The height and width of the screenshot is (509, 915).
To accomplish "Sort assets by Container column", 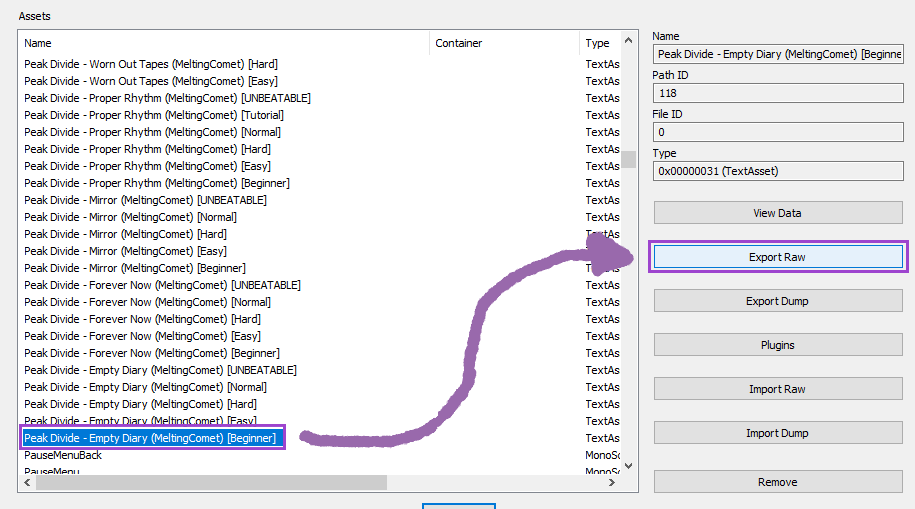I will tap(503, 43).
